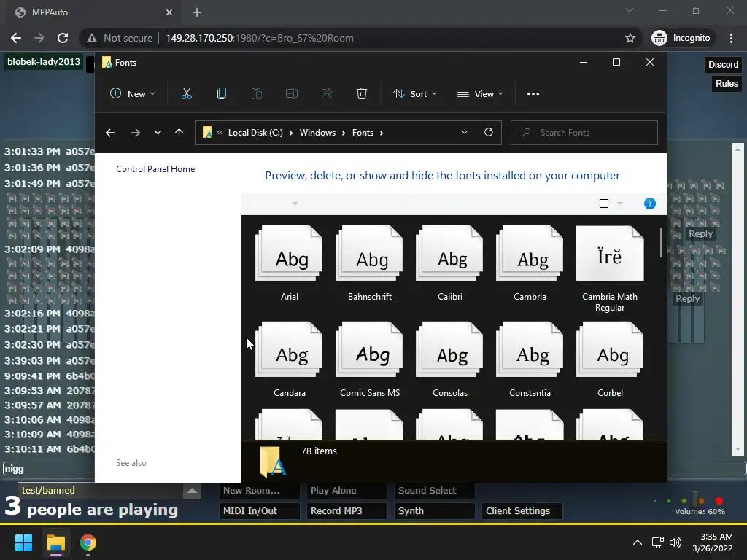
Task: Open the New item dropdown
Action: coord(133,94)
